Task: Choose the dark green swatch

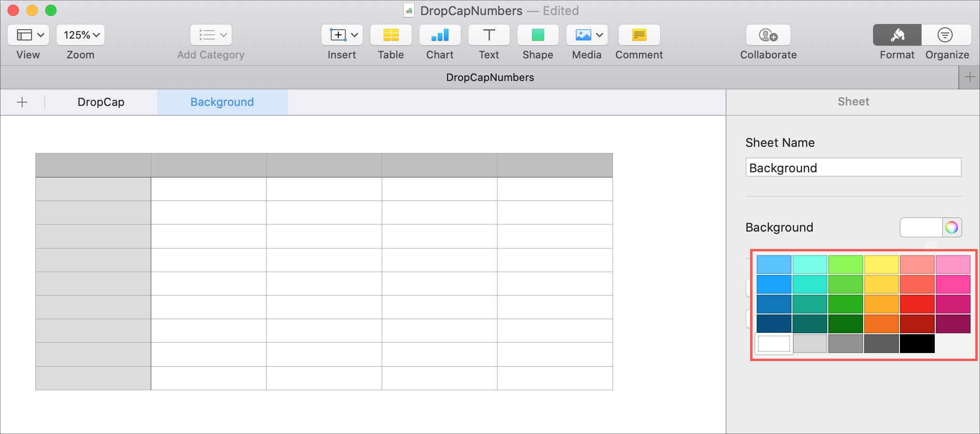Action: [846, 324]
